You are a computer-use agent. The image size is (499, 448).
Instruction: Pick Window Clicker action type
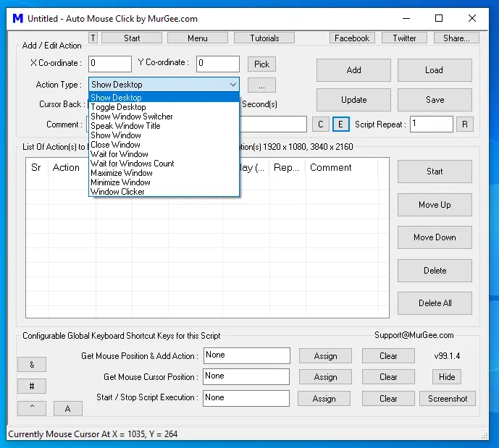pyautogui.click(x=164, y=192)
